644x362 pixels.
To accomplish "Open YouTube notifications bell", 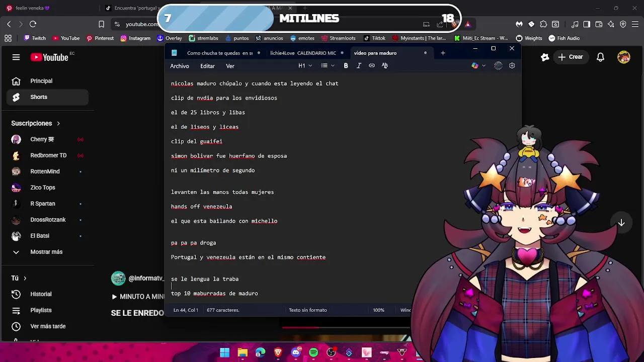I will 600,57.
